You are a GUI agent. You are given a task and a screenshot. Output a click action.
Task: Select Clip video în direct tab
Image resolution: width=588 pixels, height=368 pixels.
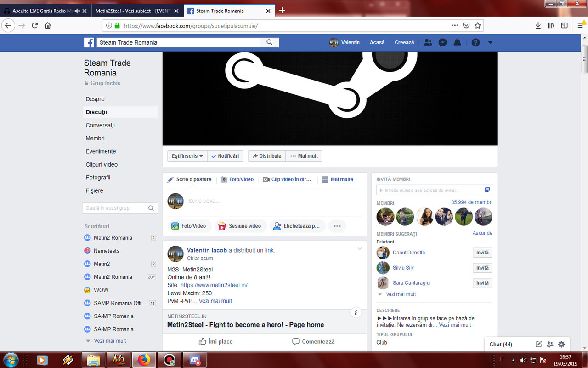pos(287,179)
